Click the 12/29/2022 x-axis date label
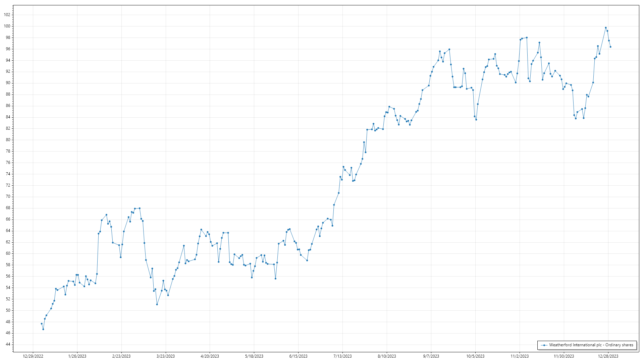 (33, 356)
